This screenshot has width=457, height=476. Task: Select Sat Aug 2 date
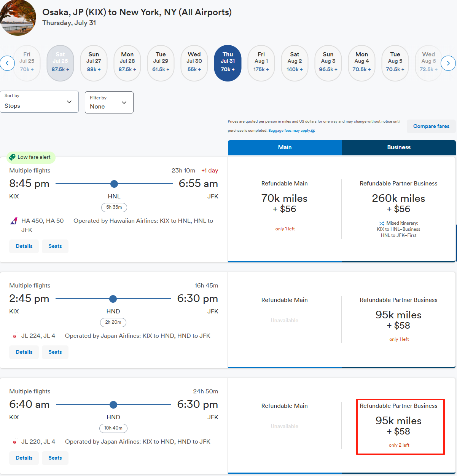(295, 63)
